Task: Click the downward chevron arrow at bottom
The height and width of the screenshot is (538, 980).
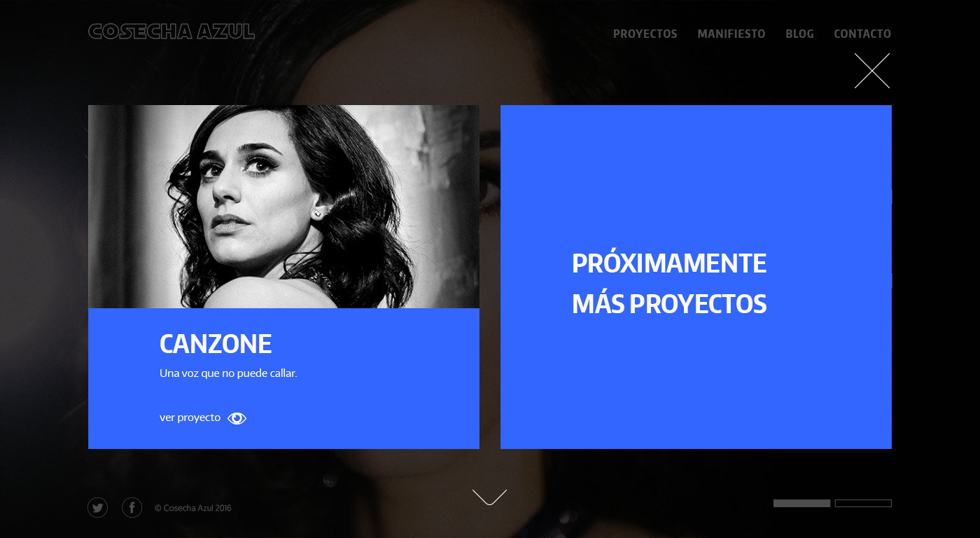Action: click(x=489, y=497)
